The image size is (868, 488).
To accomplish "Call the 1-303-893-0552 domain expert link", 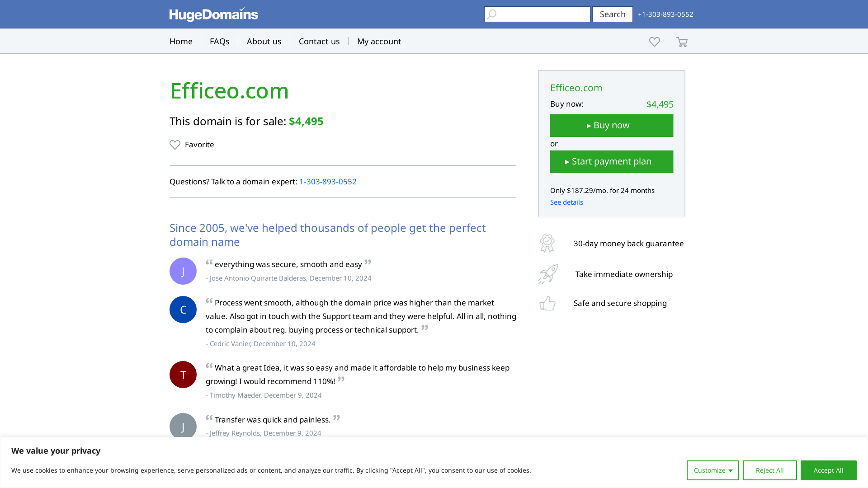I will (x=328, y=182).
